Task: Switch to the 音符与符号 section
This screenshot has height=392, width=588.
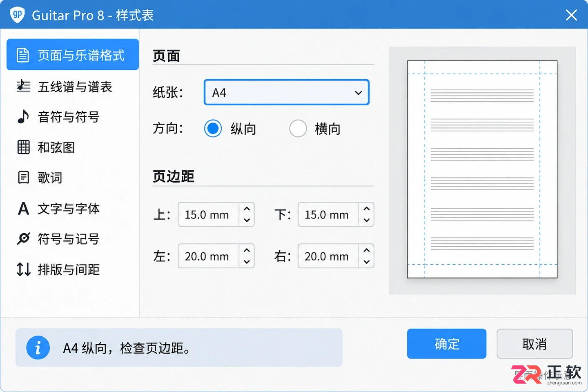Action: pyautogui.click(x=73, y=117)
